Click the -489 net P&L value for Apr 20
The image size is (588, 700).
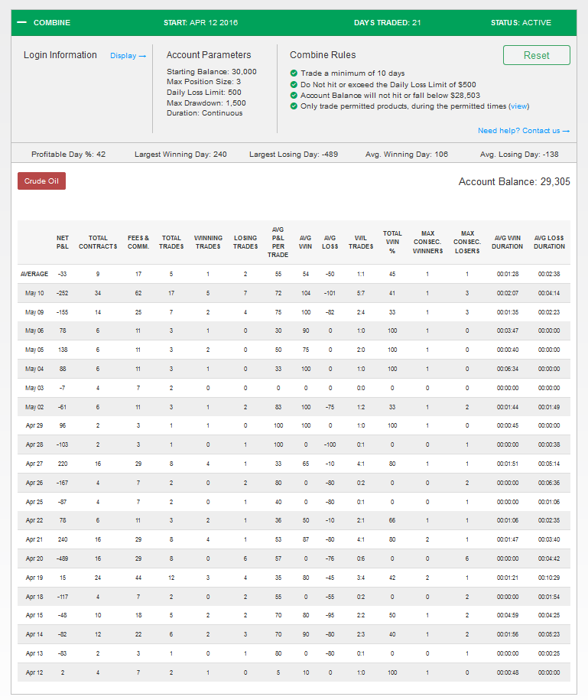(63, 559)
